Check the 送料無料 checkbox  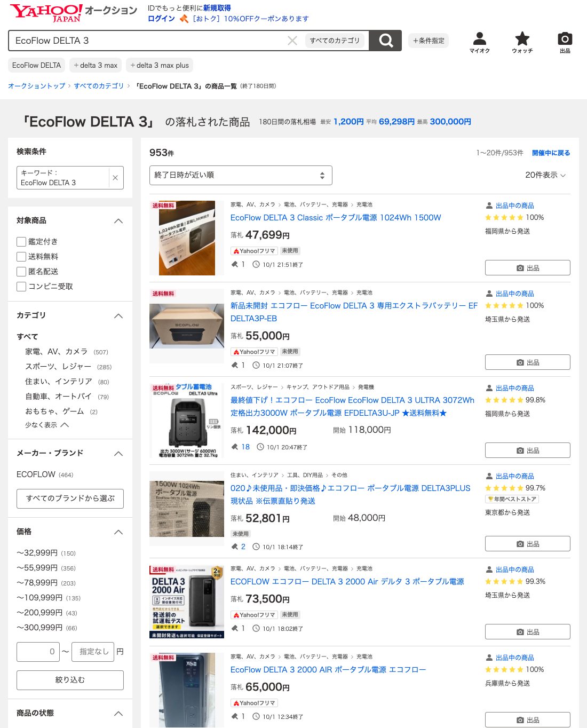coord(21,257)
